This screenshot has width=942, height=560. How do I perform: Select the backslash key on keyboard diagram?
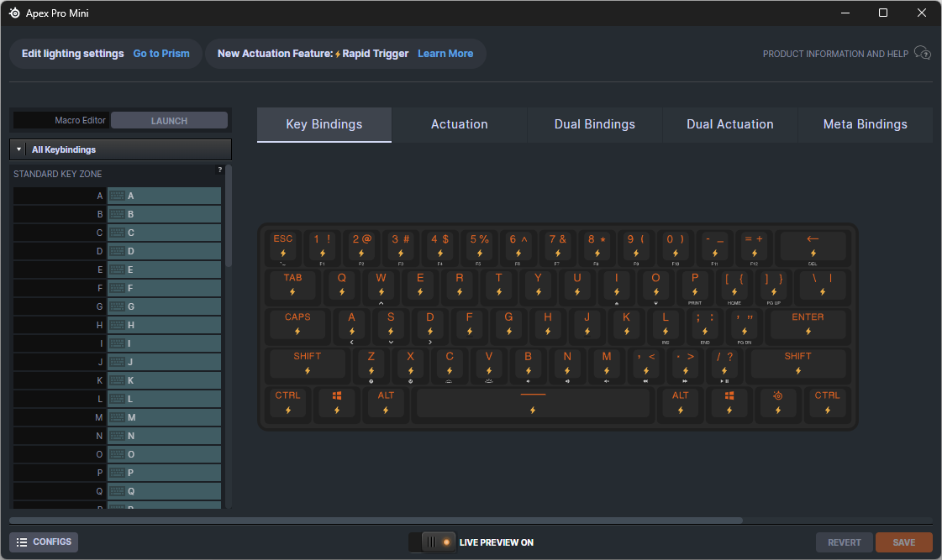coord(823,287)
